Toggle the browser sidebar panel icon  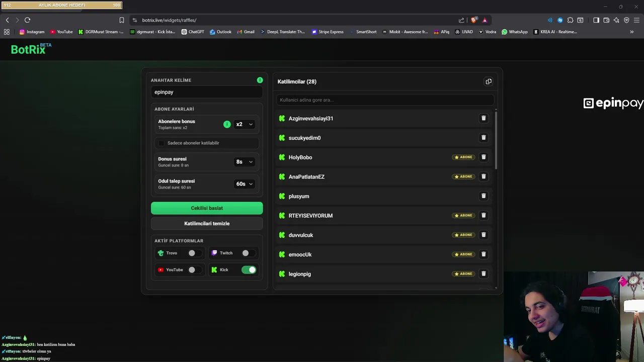point(596,20)
